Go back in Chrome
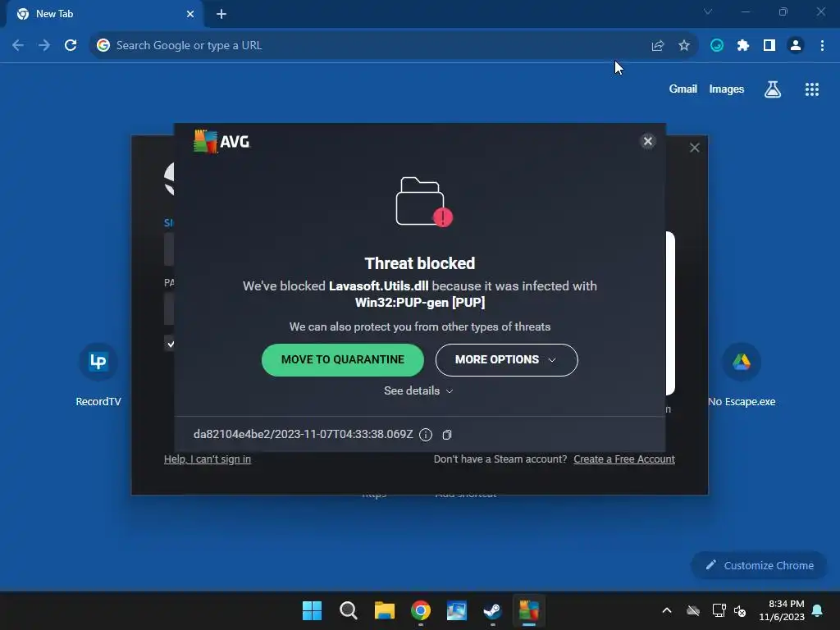The image size is (840, 630). point(18,46)
